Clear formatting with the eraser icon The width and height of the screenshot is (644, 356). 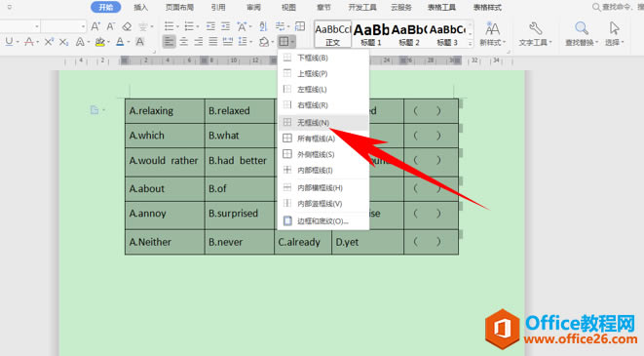127,26
